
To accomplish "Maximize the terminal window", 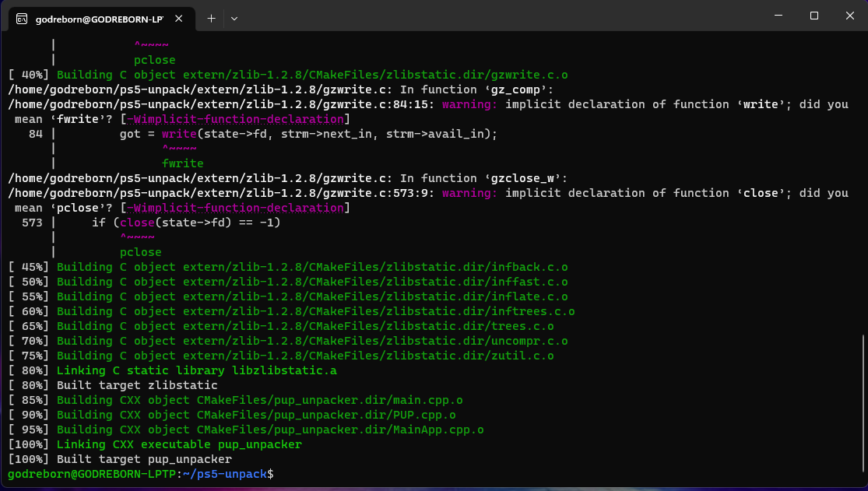I will (814, 16).
